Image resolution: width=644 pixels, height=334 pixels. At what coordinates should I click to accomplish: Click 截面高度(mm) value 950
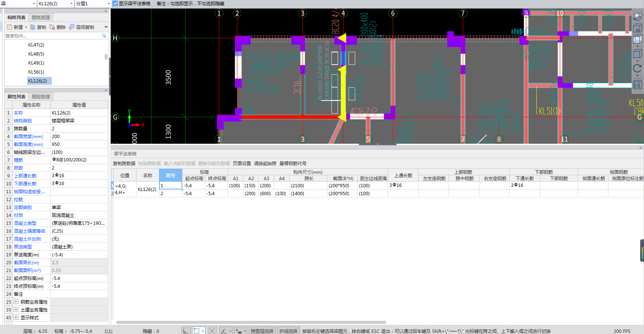[x=79, y=144]
